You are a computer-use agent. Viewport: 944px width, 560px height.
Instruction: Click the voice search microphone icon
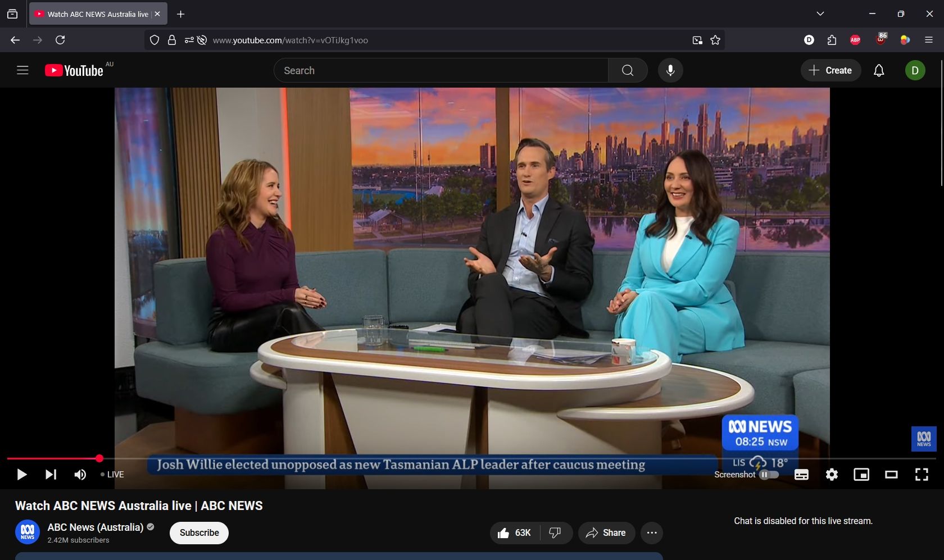pyautogui.click(x=670, y=70)
